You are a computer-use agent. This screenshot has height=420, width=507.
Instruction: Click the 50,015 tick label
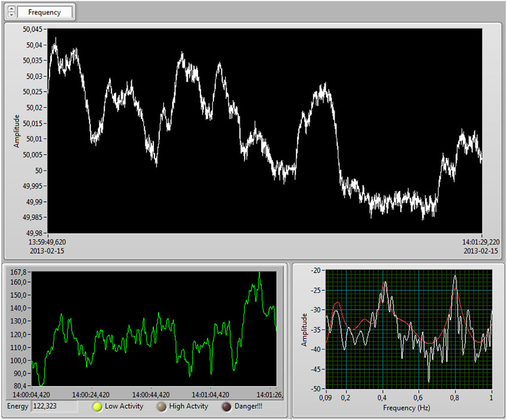point(32,123)
